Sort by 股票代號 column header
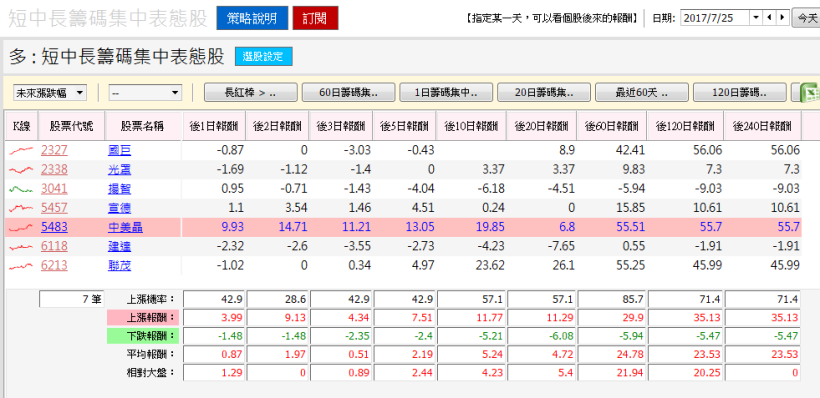This screenshot has width=820, height=398. tap(72, 126)
